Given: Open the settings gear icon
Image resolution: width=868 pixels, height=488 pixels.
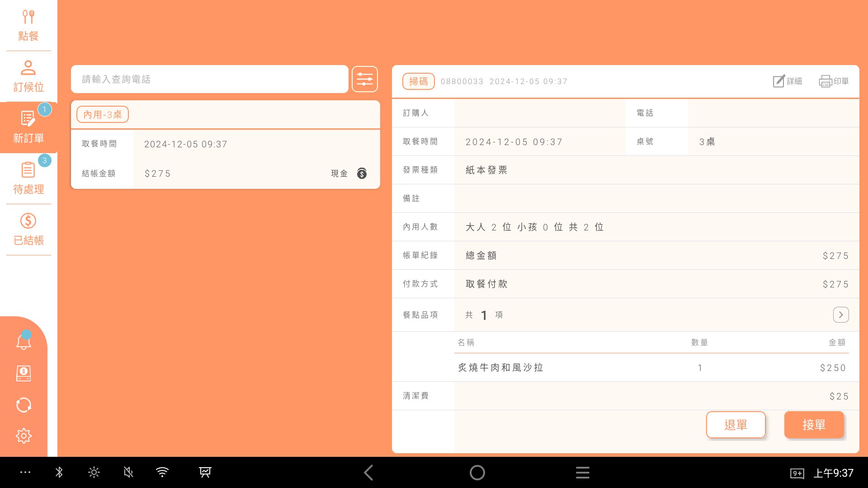Looking at the screenshot, I should click(x=24, y=436).
